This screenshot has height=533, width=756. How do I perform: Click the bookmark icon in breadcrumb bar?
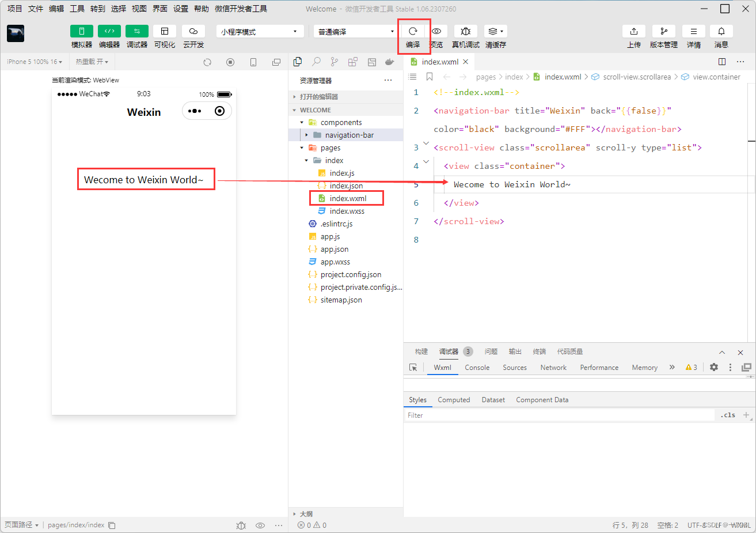[430, 77]
